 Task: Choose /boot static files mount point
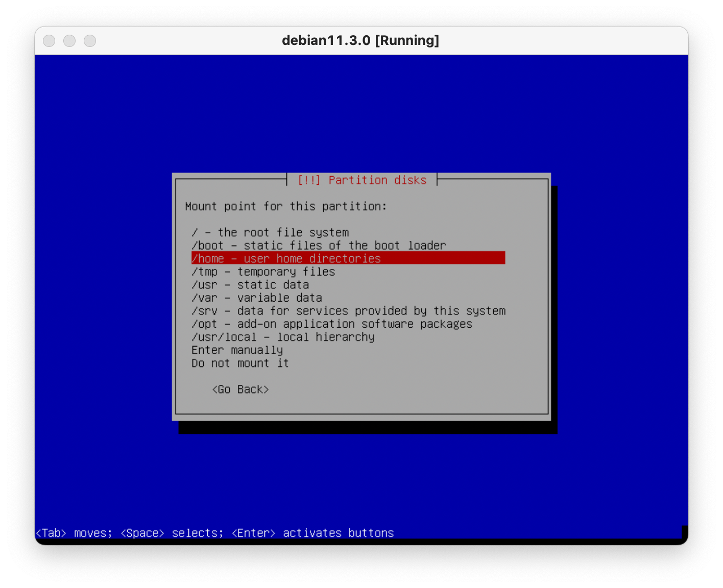tap(319, 246)
